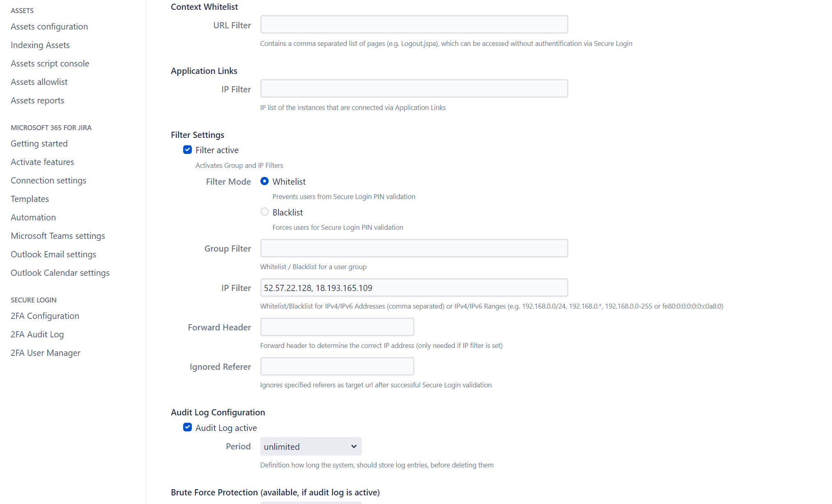Open the 2FA User Manager
The height and width of the screenshot is (504, 832).
tap(46, 353)
